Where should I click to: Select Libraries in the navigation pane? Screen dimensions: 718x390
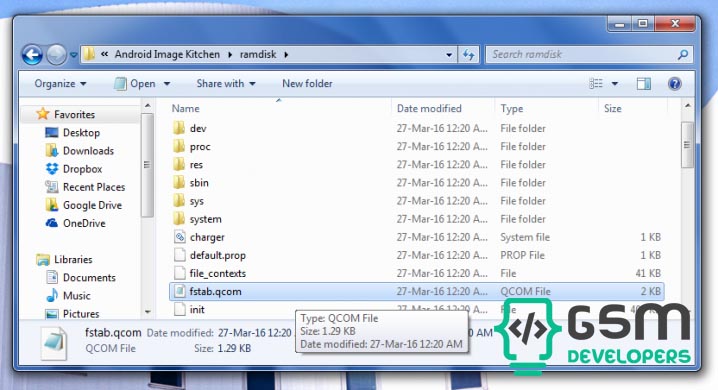[x=73, y=260]
